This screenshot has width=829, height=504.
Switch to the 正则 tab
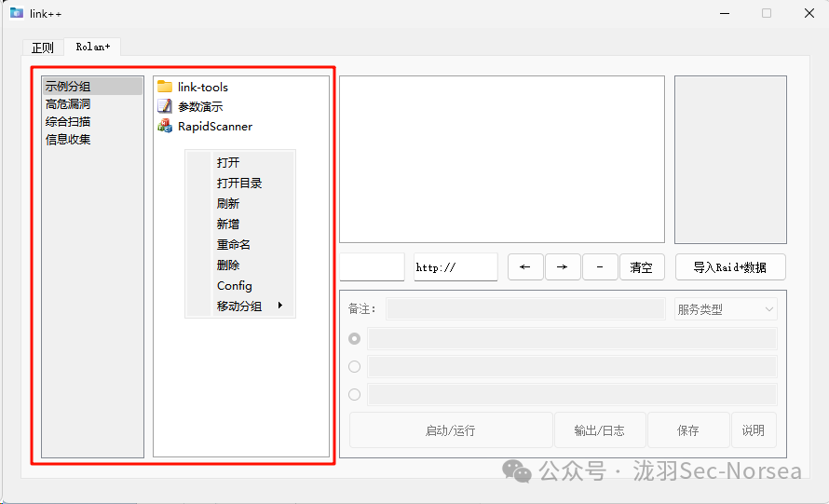(43, 48)
